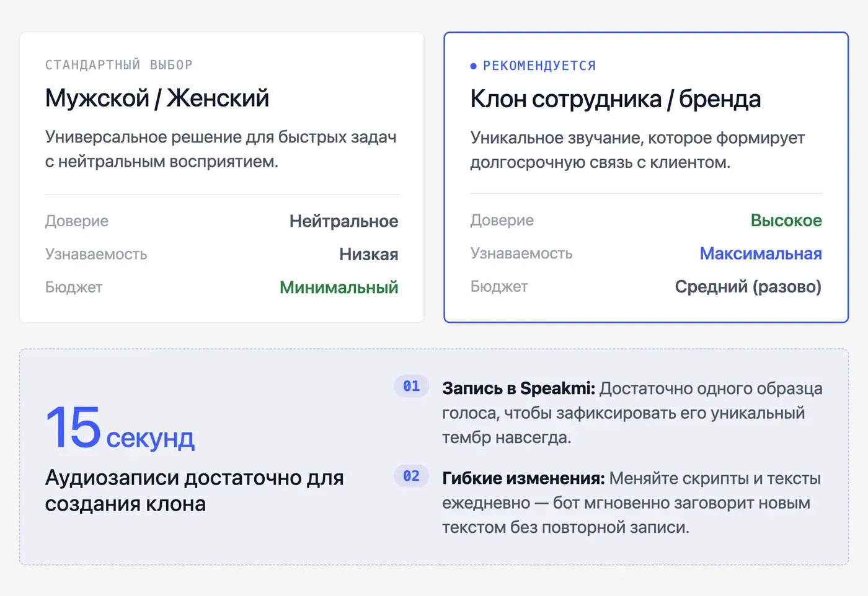The image size is (868, 596).
Task: Click the bold "Запись в Speakmi:" title
Action: click(518, 388)
